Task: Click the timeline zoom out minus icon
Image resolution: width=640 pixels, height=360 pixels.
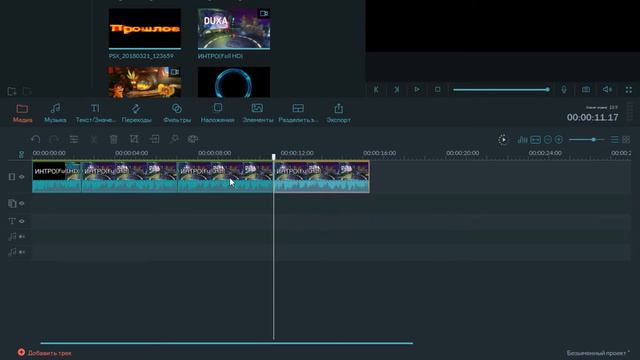Action: [x=548, y=140]
